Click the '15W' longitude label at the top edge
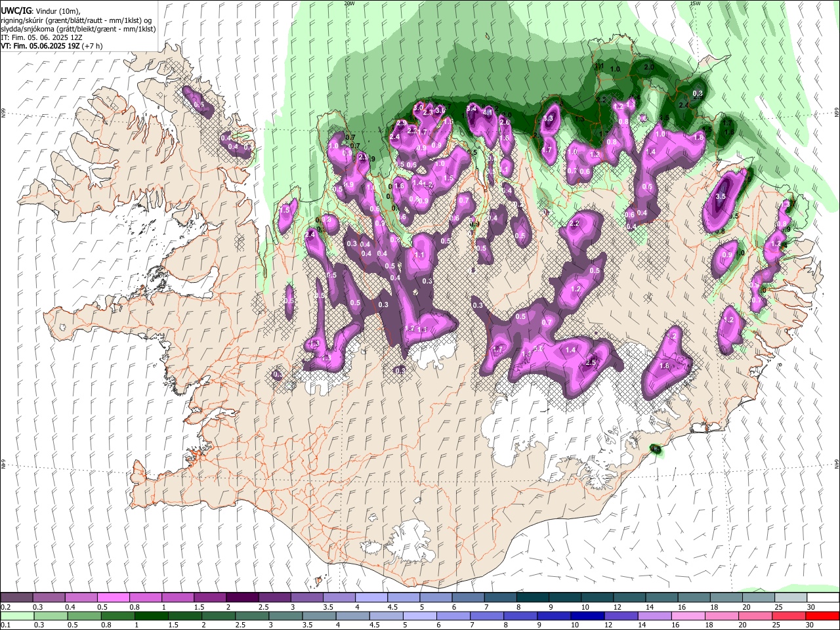 (695, 3)
